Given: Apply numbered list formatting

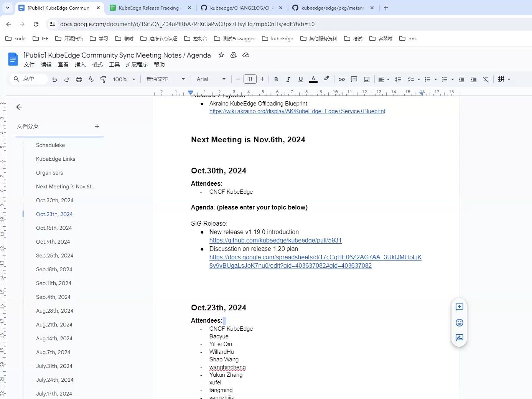Looking at the screenshot, I should pos(445,79).
